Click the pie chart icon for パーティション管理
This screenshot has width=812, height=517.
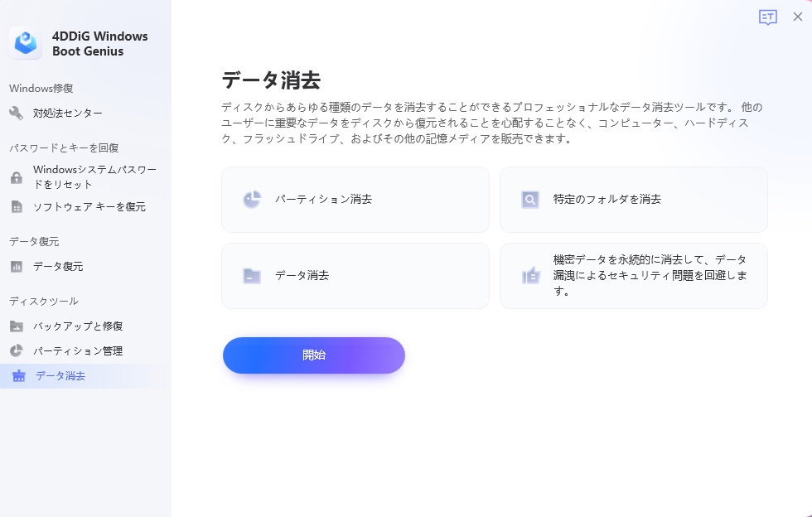[17, 350]
